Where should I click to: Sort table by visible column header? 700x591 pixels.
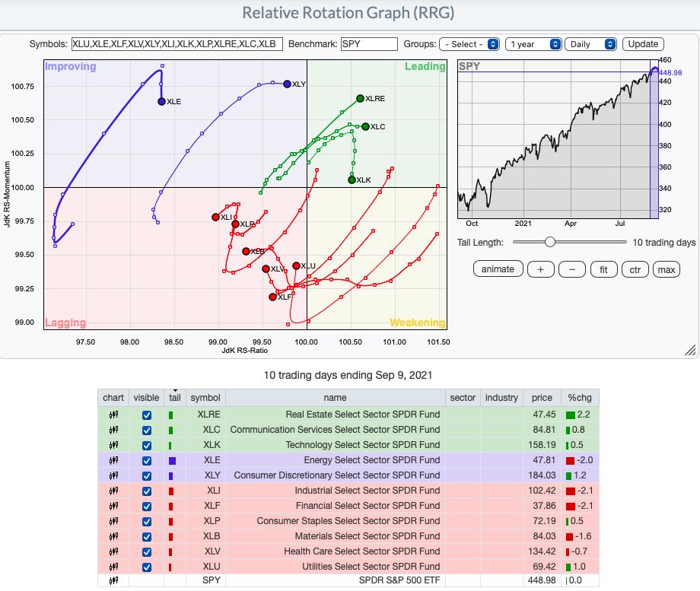pyautogui.click(x=146, y=398)
